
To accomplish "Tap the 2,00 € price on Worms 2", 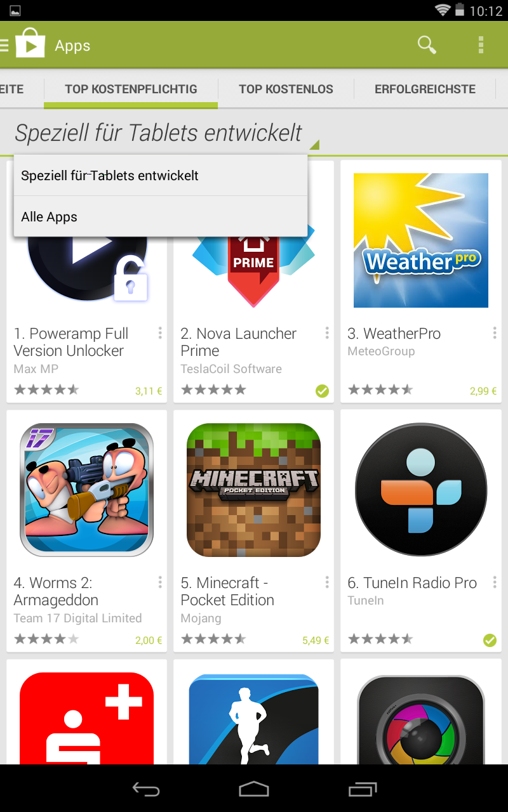I will coord(149,641).
